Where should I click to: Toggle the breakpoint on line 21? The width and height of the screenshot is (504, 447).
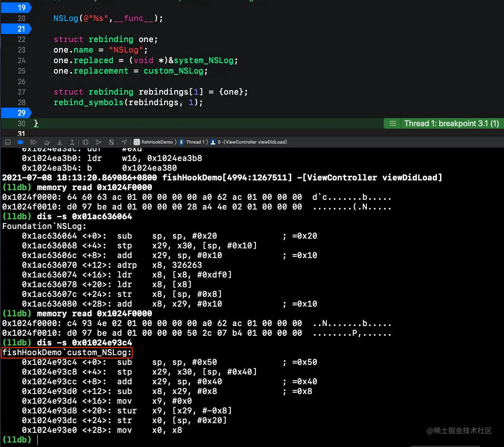click(x=16, y=29)
